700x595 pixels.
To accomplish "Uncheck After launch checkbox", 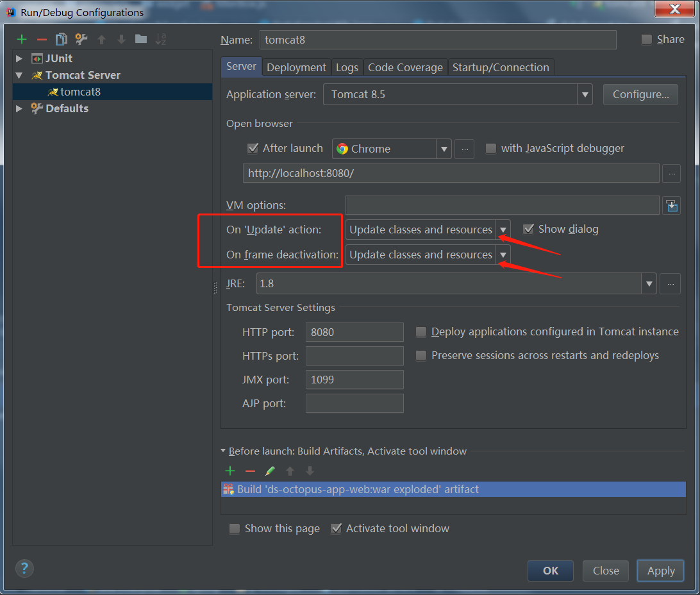I will [253, 148].
